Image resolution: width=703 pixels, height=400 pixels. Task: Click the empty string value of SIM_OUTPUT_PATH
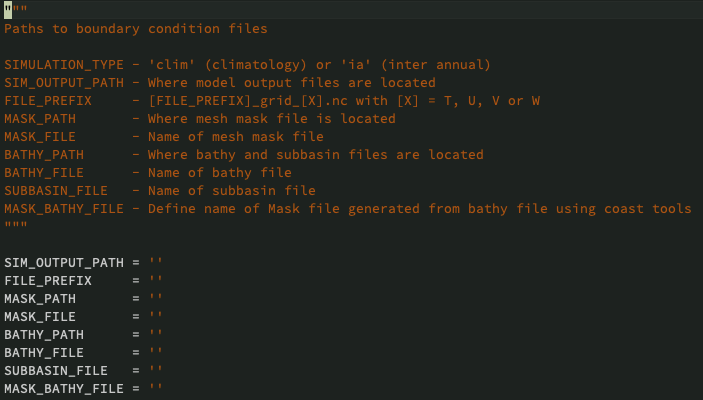[x=156, y=262]
